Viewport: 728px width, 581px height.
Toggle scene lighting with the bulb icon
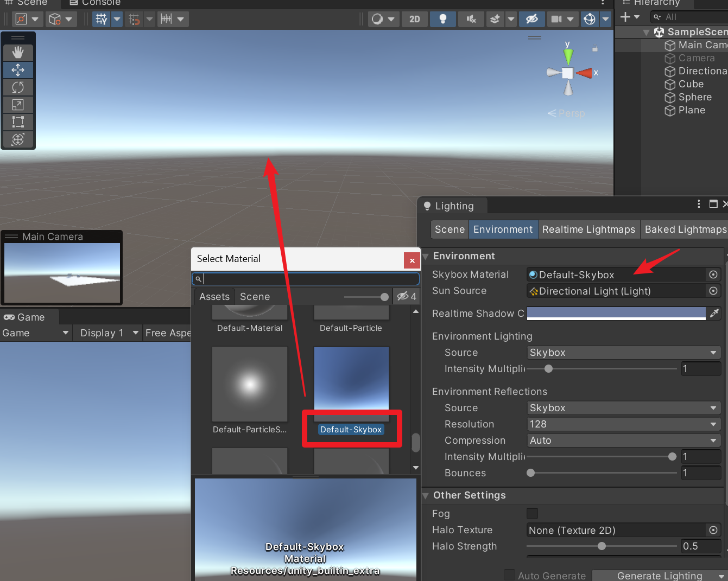click(x=442, y=19)
